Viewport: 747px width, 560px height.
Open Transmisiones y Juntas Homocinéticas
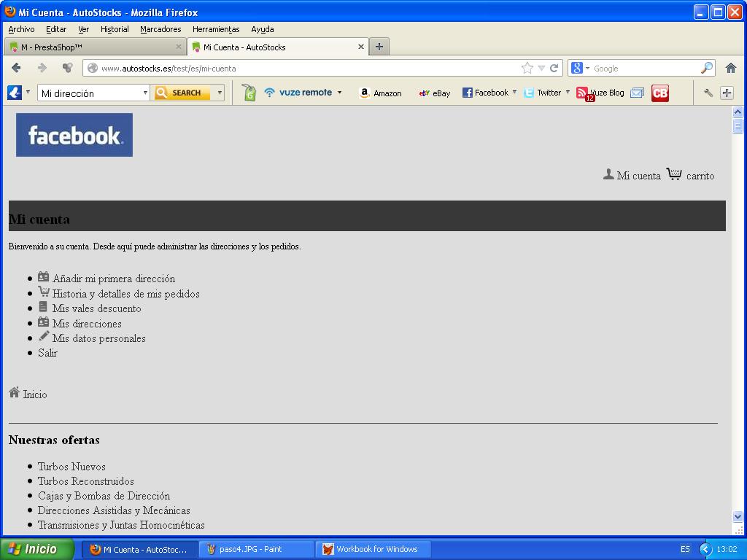click(x=121, y=525)
